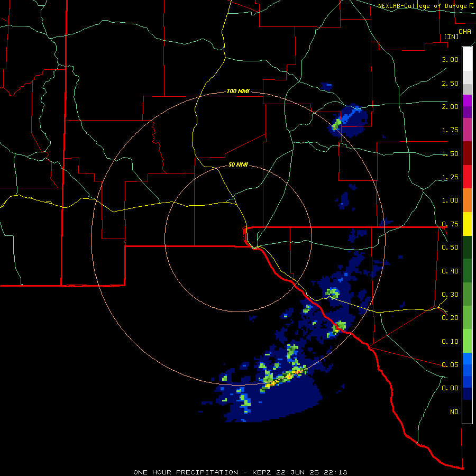Click the white swatch atop the legend
476x476 pixels.
(x=467, y=59)
